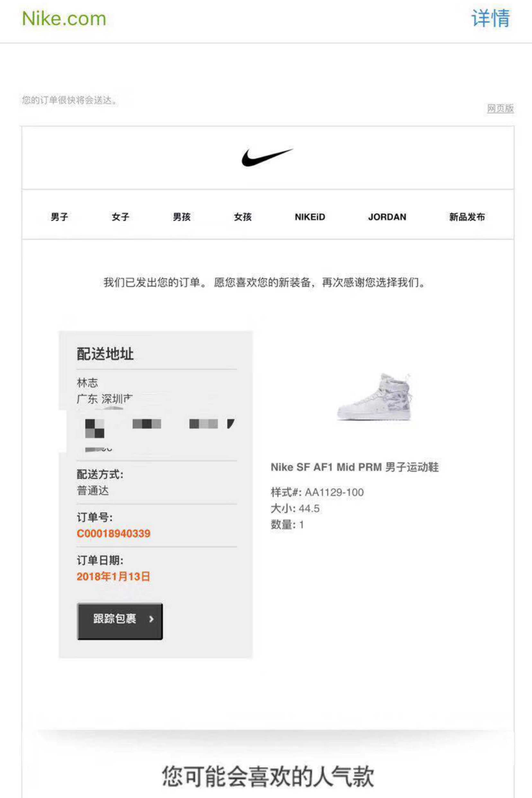
Task: Click the style number AA1129-100
Action: tap(334, 492)
